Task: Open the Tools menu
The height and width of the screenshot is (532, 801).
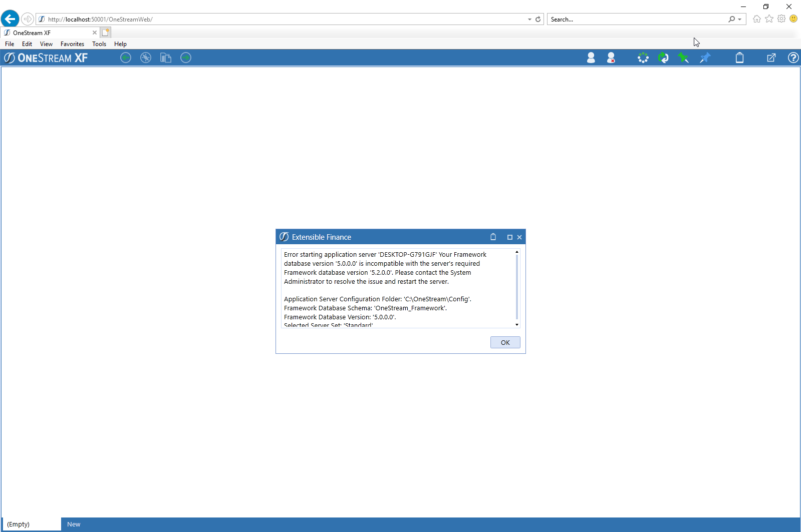Action: 99,44
